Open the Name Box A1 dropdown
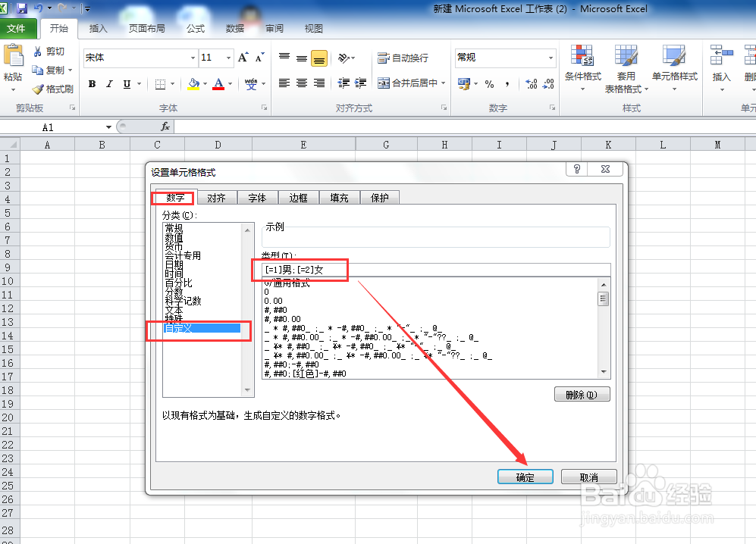 (109, 127)
